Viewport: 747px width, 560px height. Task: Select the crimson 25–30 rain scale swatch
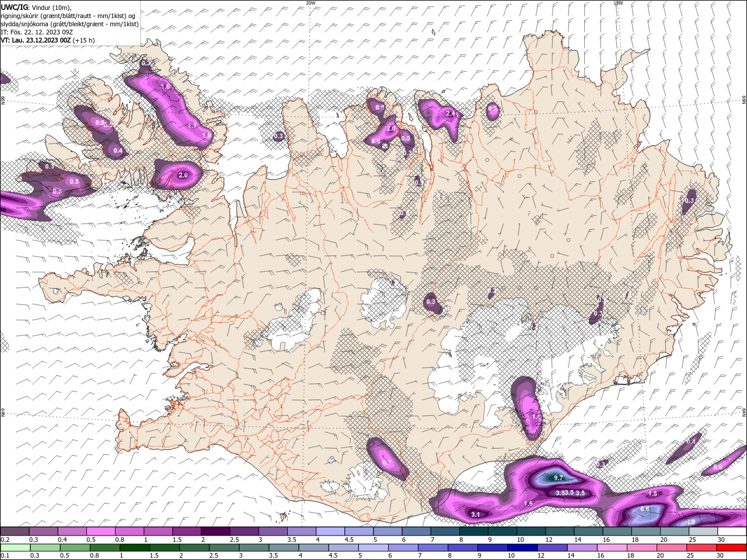pos(703,548)
